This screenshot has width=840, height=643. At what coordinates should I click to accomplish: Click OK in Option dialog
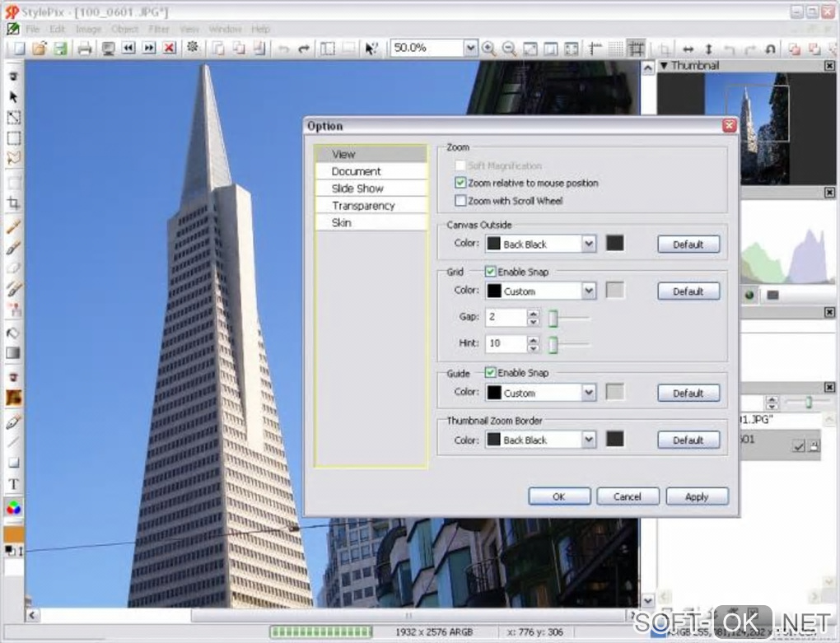coord(559,496)
